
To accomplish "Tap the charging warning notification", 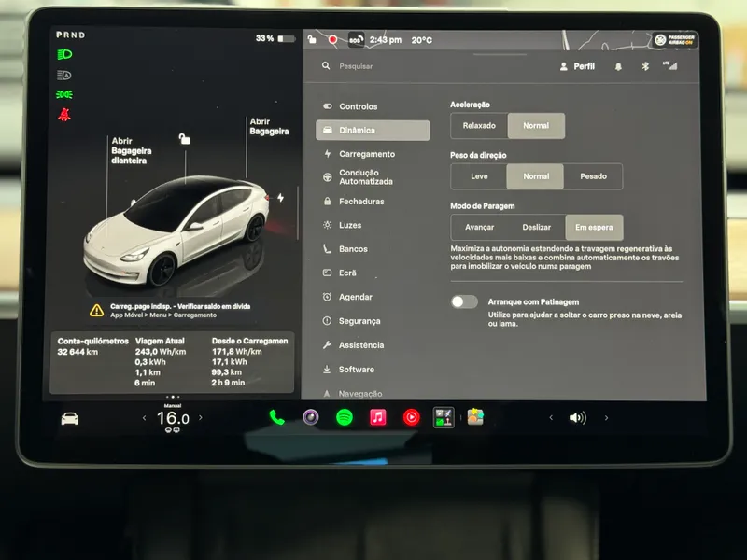I will point(171,311).
